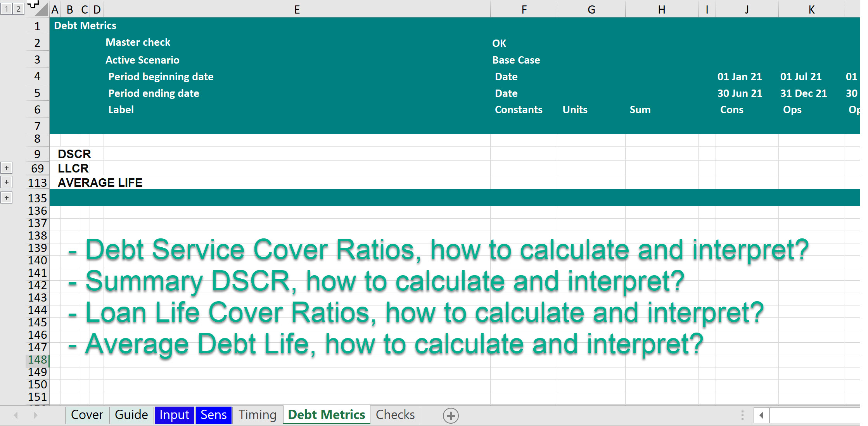
Task: Click the 'Debt Metrics' title cell
Action: [85, 26]
